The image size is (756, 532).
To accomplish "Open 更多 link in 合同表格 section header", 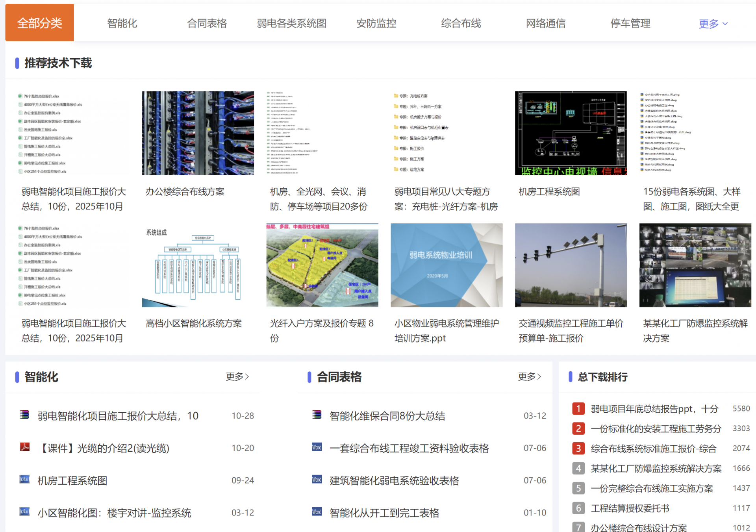I will tap(529, 376).
